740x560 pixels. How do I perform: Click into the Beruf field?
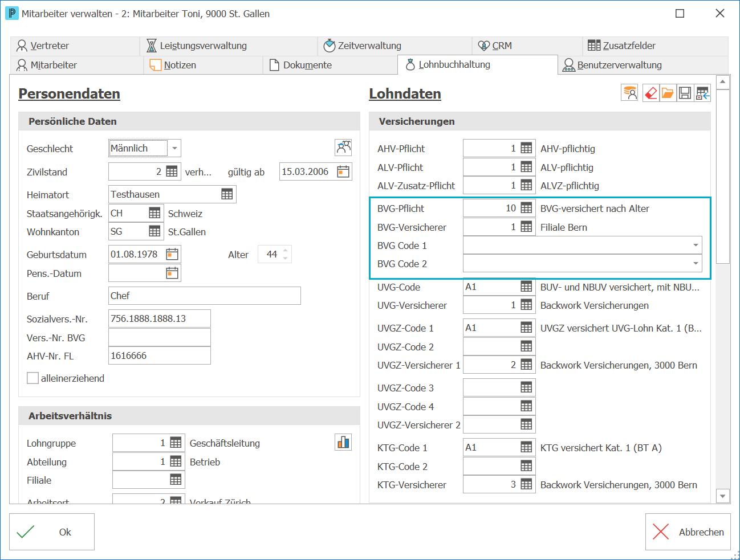[x=205, y=296]
